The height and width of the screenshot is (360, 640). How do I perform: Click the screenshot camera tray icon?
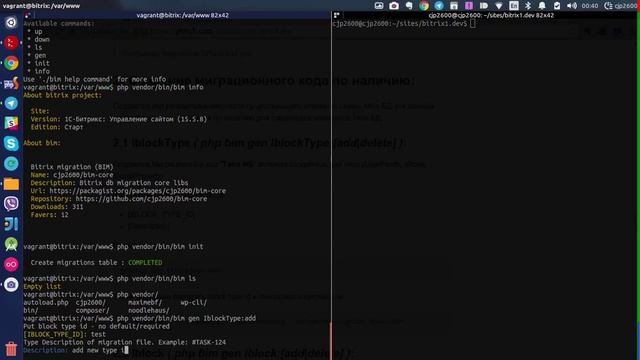tap(394, 6)
